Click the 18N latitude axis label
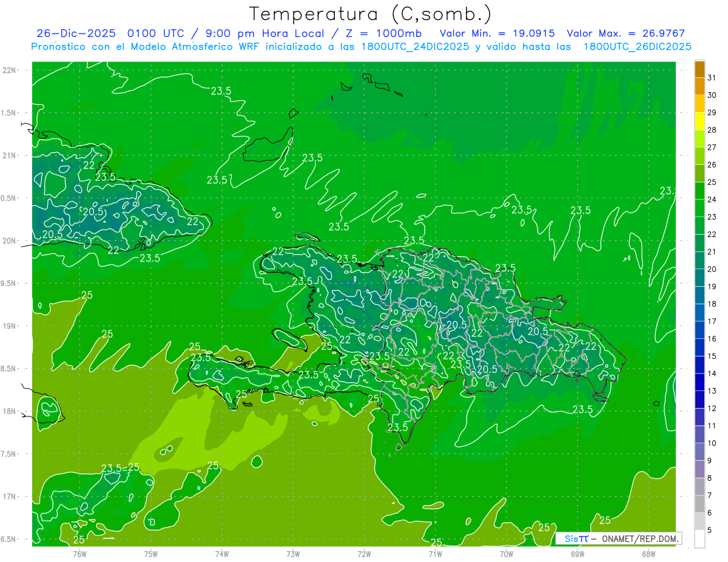Viewport: 728px width, 562px height. coord(10,411)
